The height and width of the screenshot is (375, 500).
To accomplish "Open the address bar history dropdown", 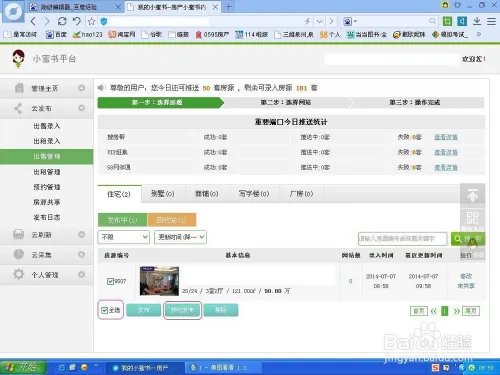I will point(320,21).
